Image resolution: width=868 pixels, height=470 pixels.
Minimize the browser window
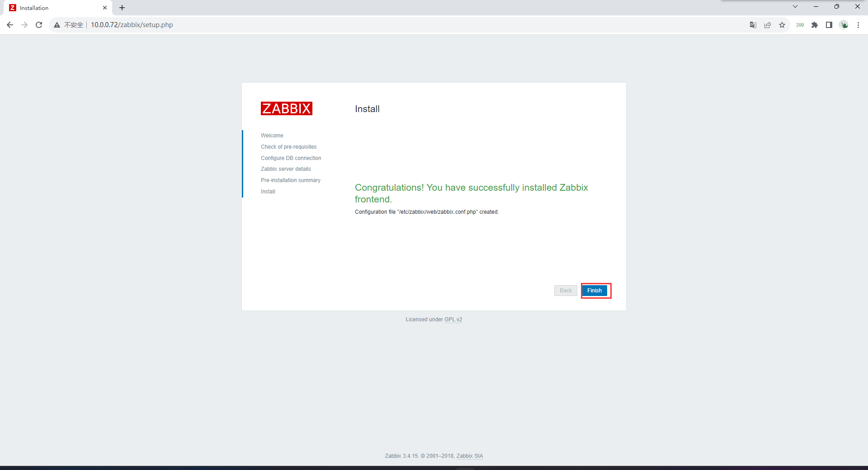coord(816,6)
